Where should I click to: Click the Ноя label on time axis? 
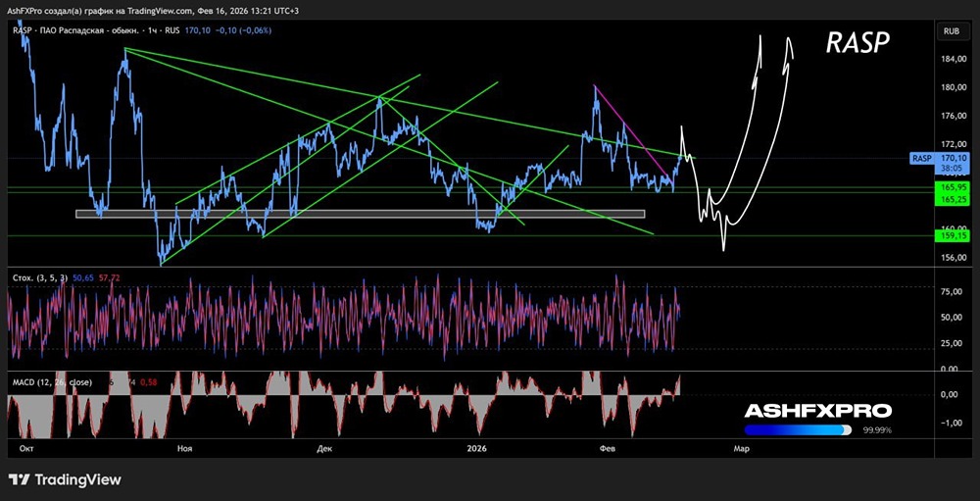(x=184, y=448)
